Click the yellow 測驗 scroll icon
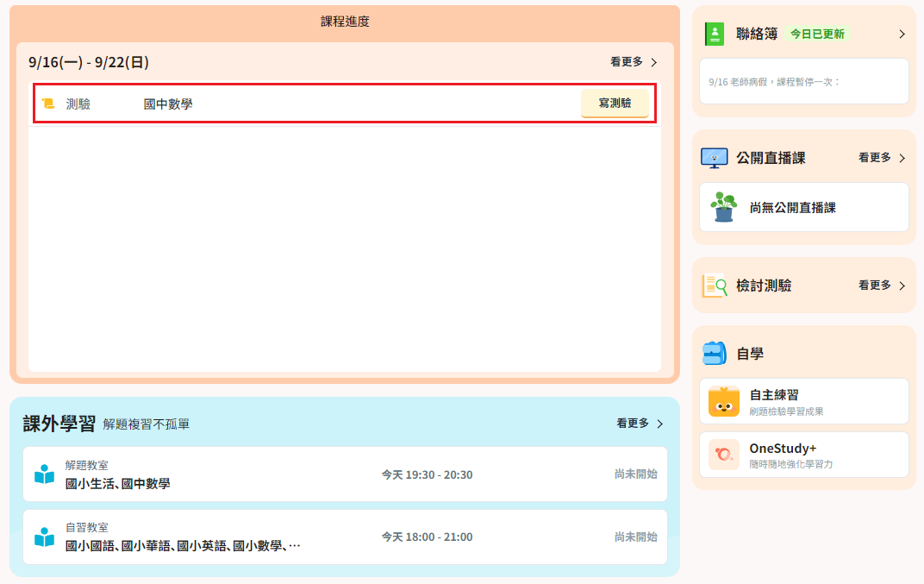Viewport: 924px width, 584px height. point(48,104)
